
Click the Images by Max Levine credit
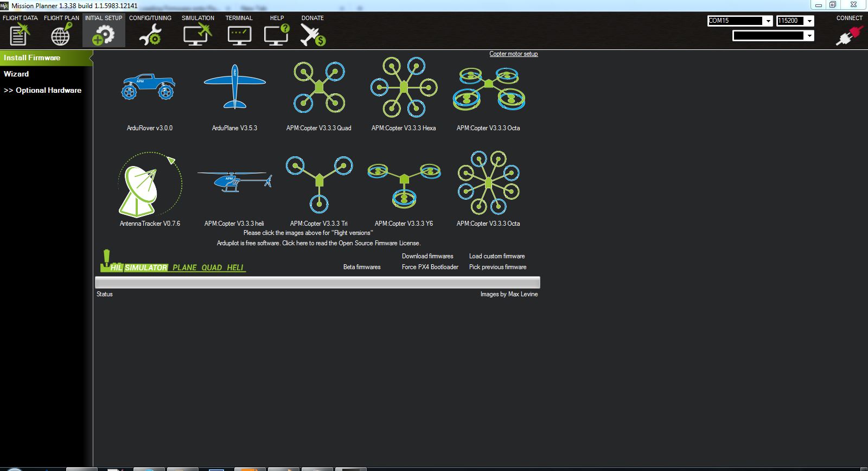click(509, 294)
